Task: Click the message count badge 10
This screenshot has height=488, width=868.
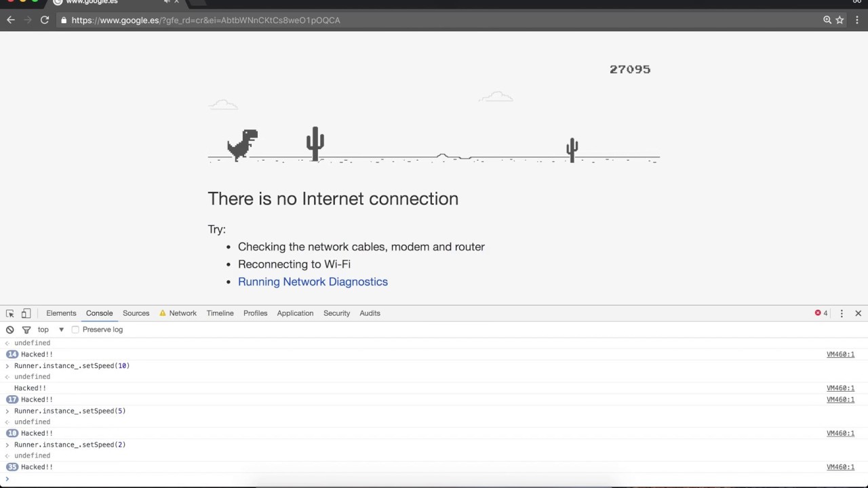Action: point(12,434)
